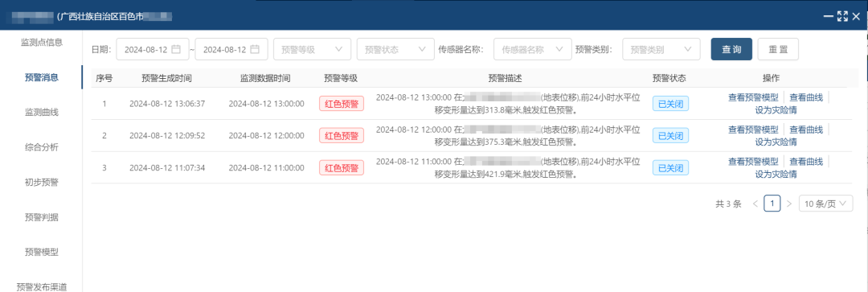The height and width of the screenshot is (292, 868).
Task: Click 设为灾险情 link in row 1
Action: pyautogui.click(x=776, y=109)
